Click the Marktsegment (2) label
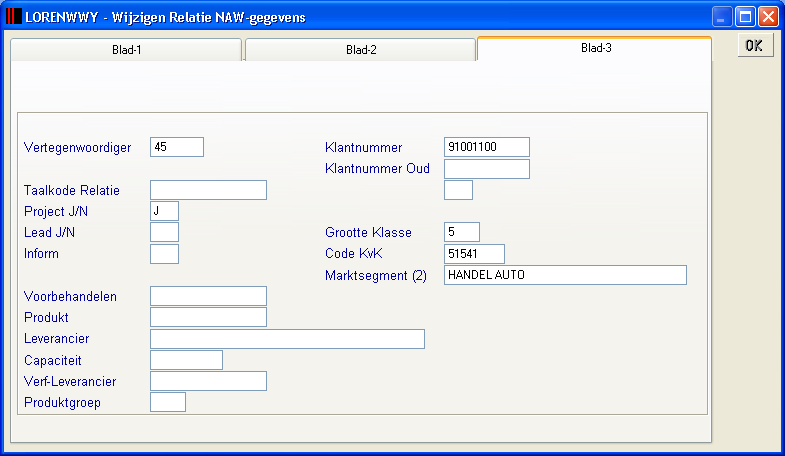The width and height of the screenshot is (785, 456). [376, 276]
